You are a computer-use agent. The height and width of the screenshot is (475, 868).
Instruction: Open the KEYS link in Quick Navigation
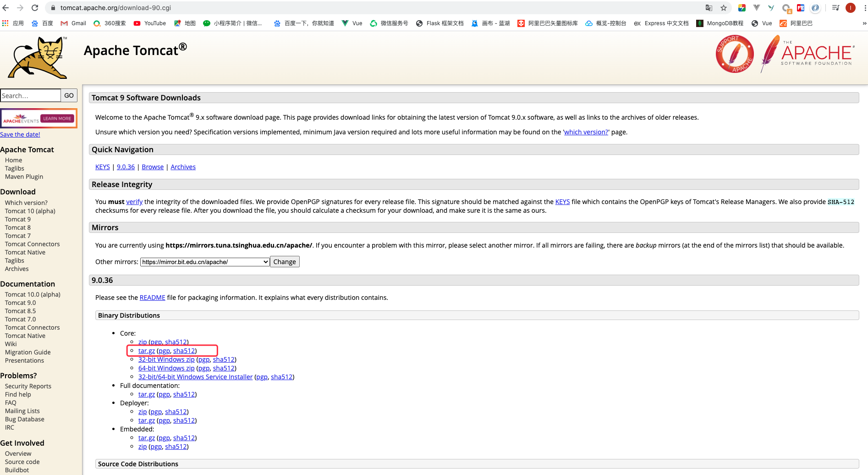click(103, 167)
